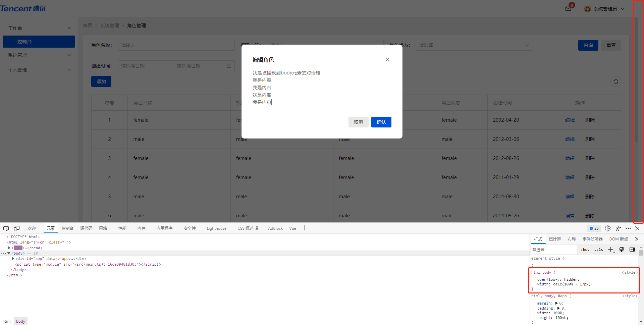Click the 角色名称 input field
The height and width of the screenshot is (325, 644).
tap(176, 45)
